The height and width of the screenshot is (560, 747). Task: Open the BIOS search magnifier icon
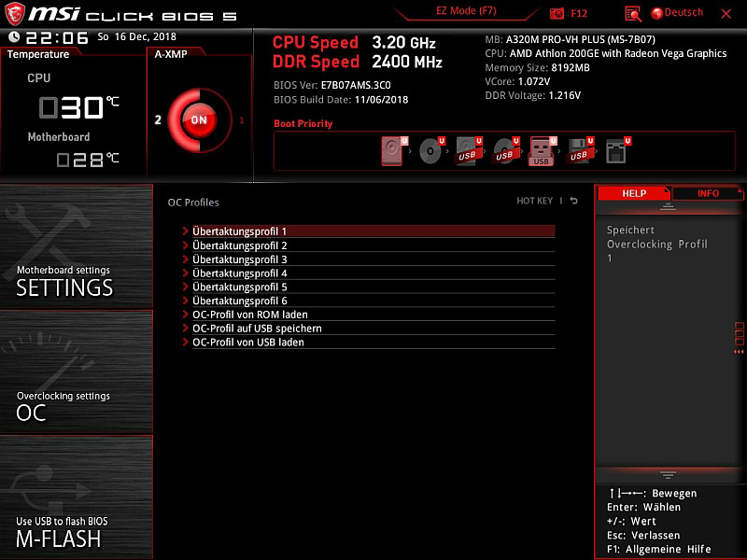click(x=633, y=14)
